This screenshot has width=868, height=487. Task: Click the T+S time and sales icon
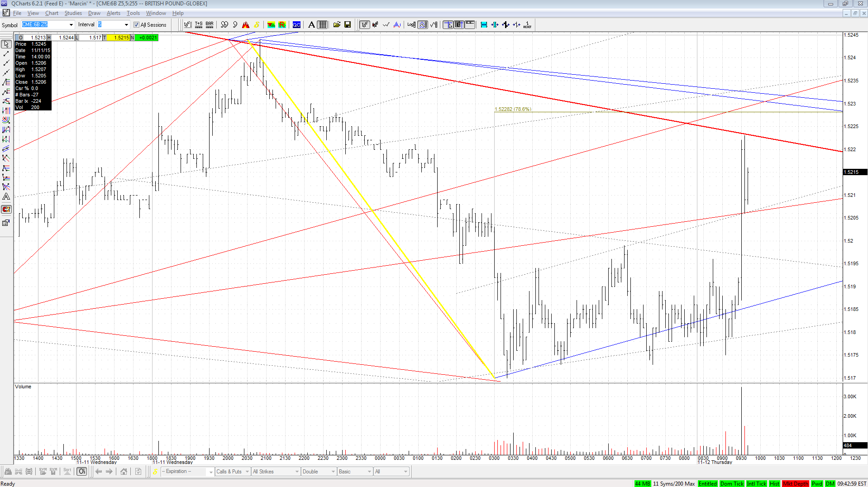pyautogui.click(x=199, y=24)
